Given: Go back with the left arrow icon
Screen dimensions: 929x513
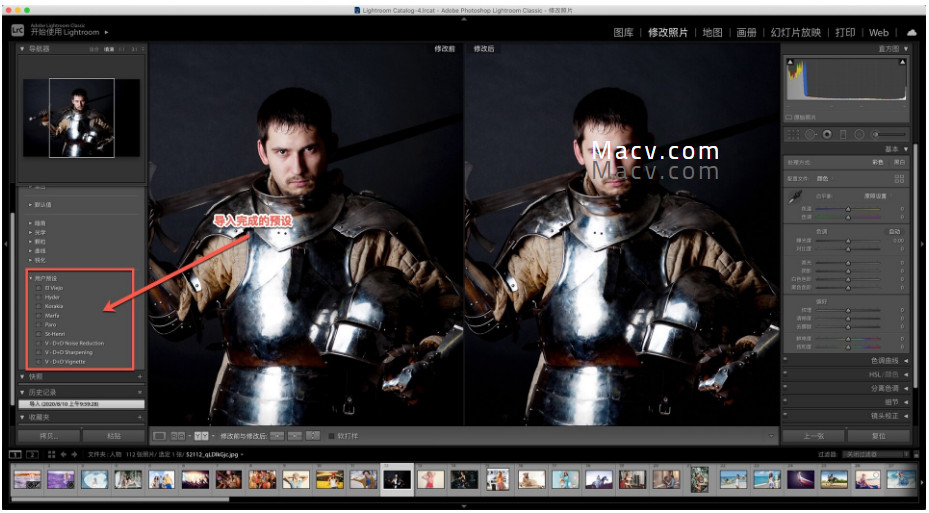Looking at the screenshot, I should (63, 454).
